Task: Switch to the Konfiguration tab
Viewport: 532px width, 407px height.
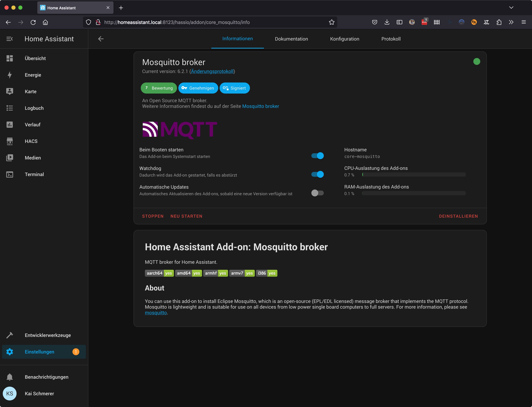Action: 345,39
